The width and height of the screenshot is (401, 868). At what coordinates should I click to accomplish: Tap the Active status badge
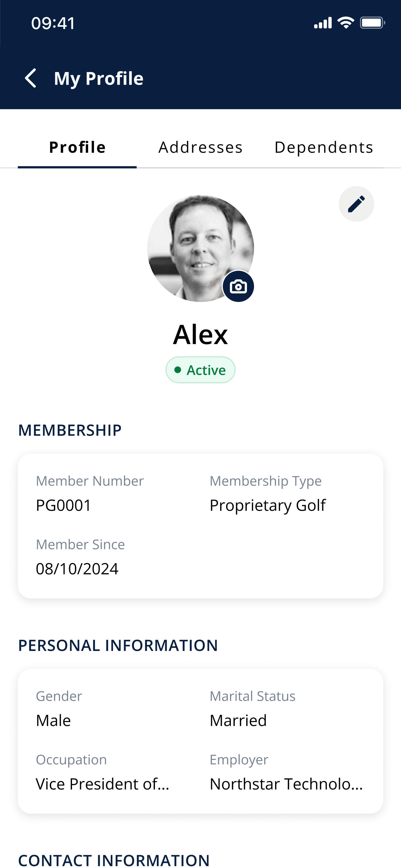200,370
